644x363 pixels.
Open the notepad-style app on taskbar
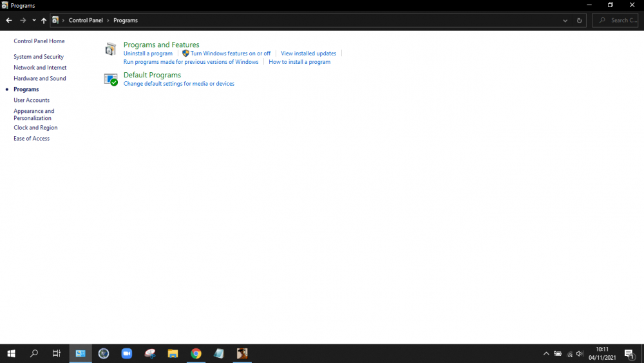pyautogui.click(x=219, y=353)
